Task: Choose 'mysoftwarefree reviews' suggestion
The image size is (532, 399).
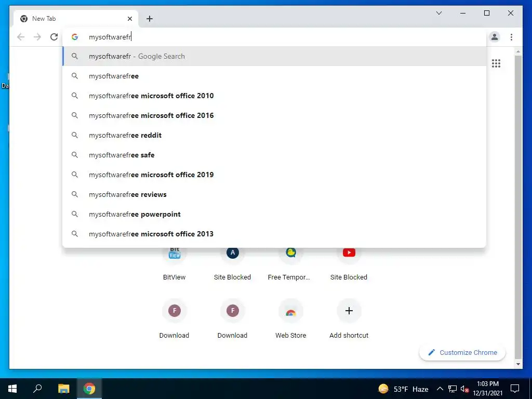Action: (x=274, y=194)
